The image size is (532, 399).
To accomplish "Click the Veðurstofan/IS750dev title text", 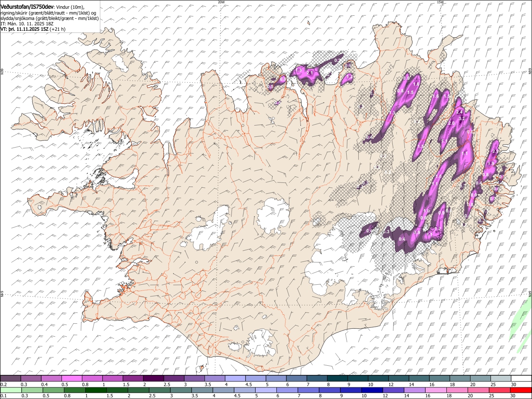I will [27, 6].
